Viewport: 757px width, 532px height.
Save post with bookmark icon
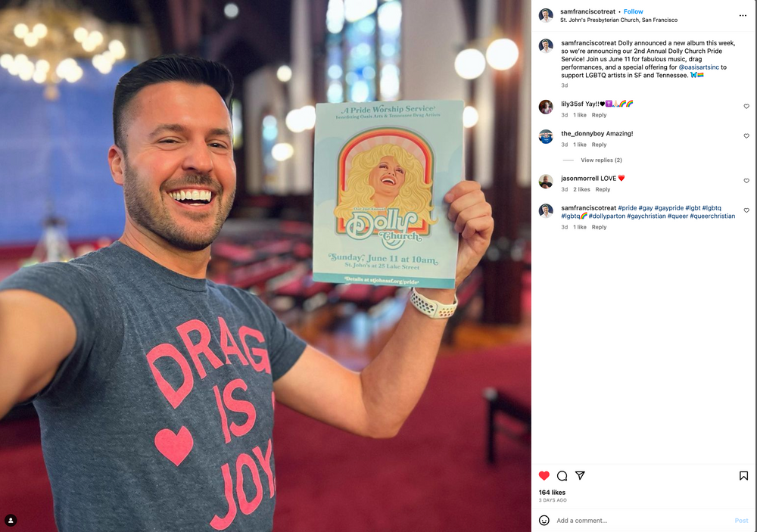tap(743, 476)
